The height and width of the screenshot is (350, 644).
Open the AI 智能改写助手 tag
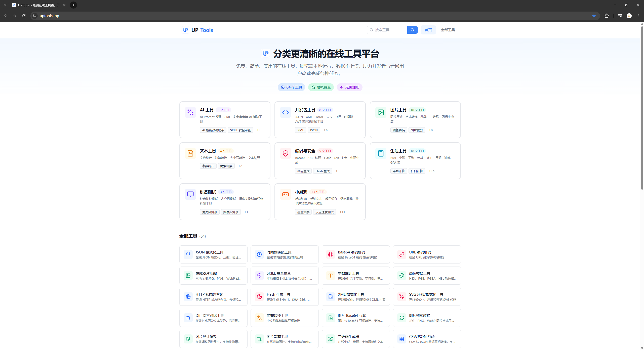(213, 130)
